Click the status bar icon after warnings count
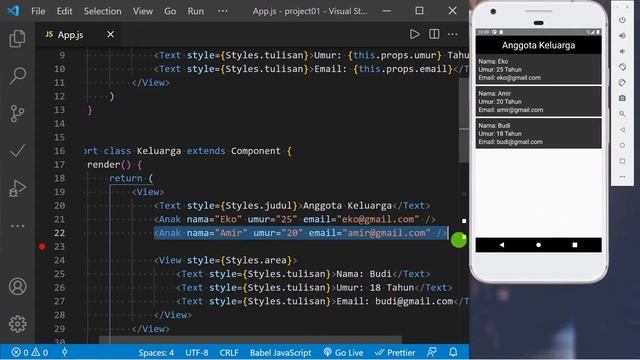This screenshot has height=360, width=640. coord(64,352)
